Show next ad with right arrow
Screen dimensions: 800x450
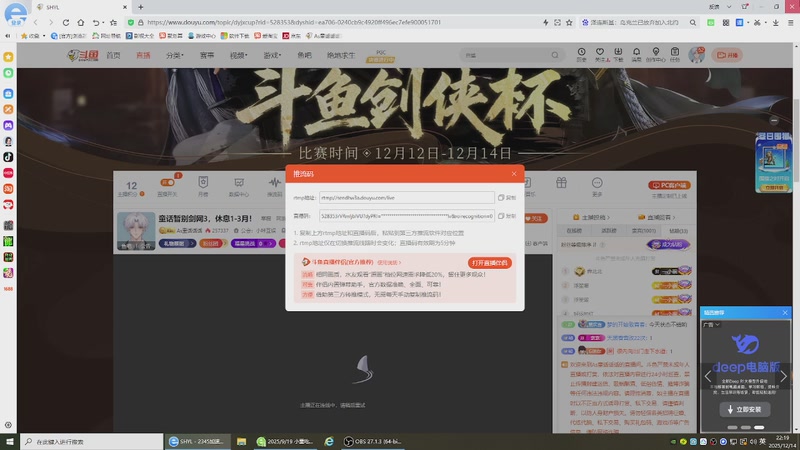tap(783, 377)
